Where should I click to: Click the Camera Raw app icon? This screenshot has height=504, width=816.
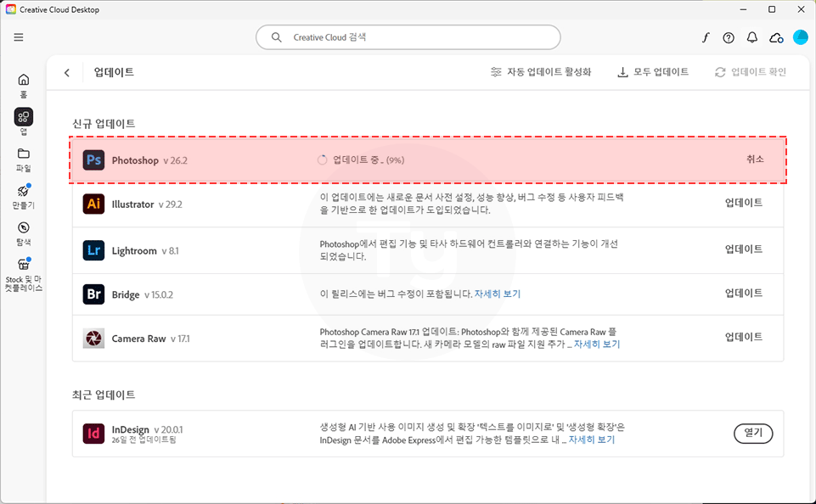93,338
